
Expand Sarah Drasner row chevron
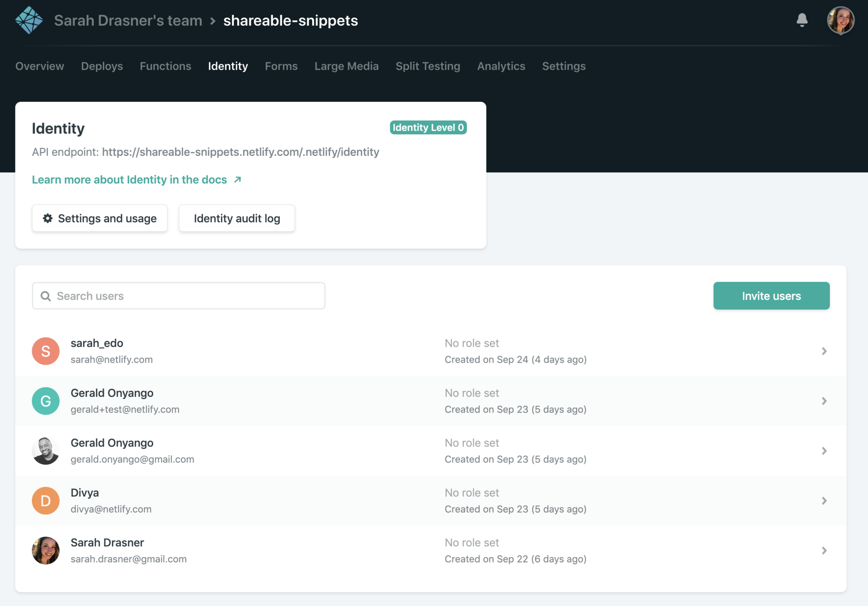[x=824, y=550]
